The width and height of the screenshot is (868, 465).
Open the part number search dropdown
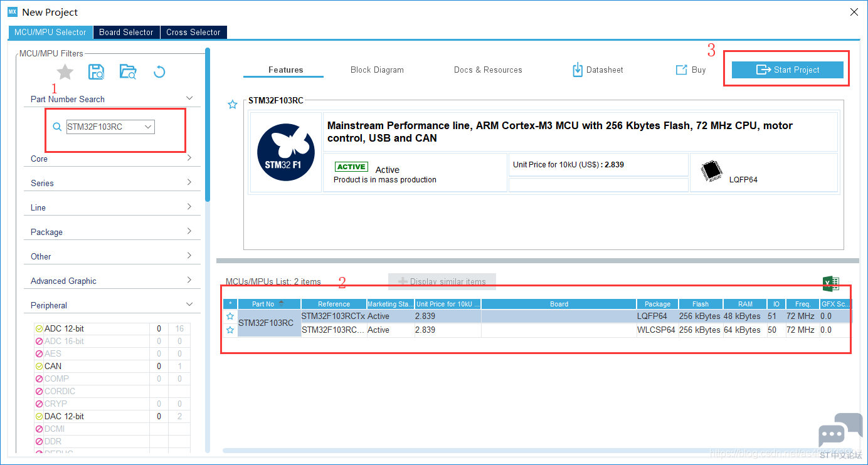tap(149, 127)
